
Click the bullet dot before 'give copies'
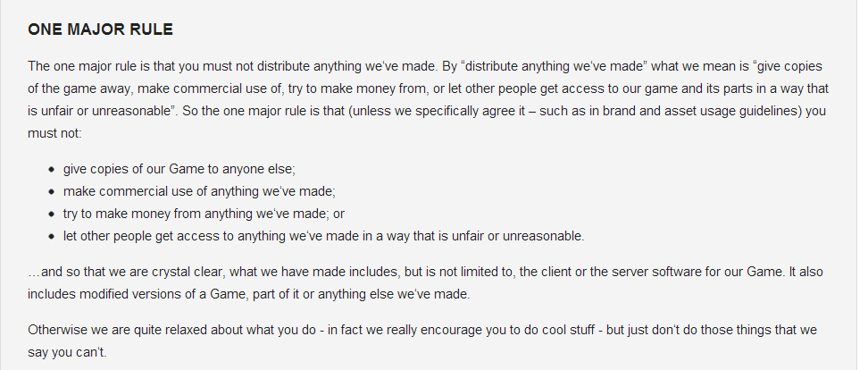pos(52,170)
